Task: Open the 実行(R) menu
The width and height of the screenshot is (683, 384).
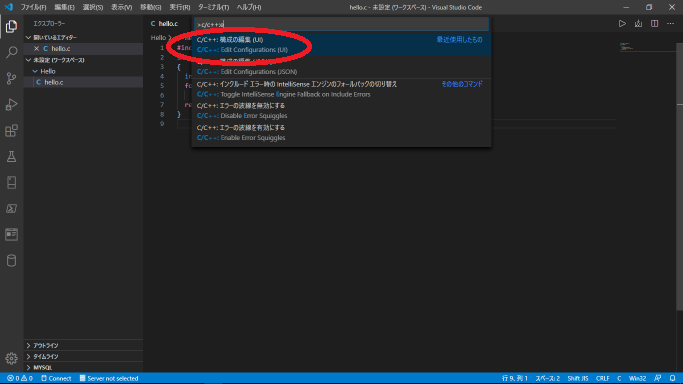Action: tap(179, 7)
